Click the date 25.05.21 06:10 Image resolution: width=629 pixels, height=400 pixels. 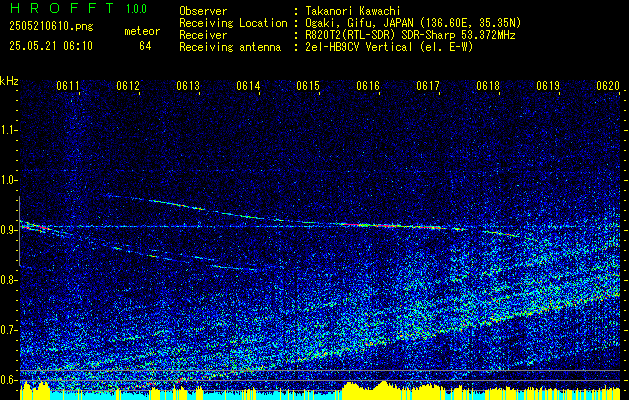51,46
